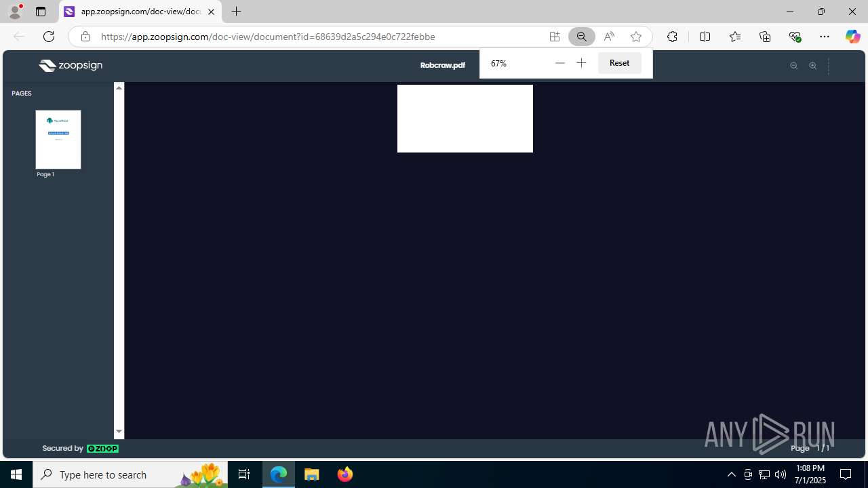Click the browser zoom indicator icon in the address bar
This screenshot has width=868, height=488.
pyautogui.click(x=581, y=37)
